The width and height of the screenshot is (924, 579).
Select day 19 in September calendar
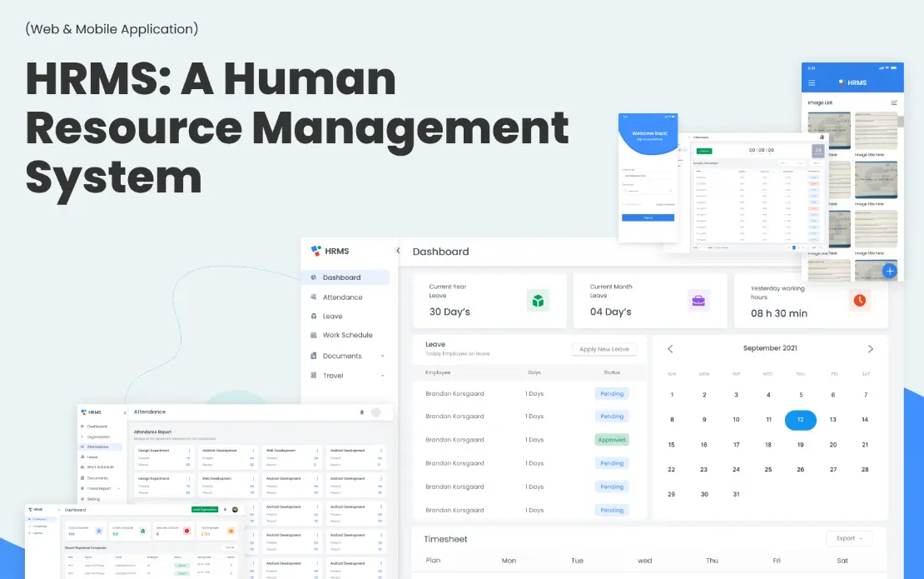(800, 445)
